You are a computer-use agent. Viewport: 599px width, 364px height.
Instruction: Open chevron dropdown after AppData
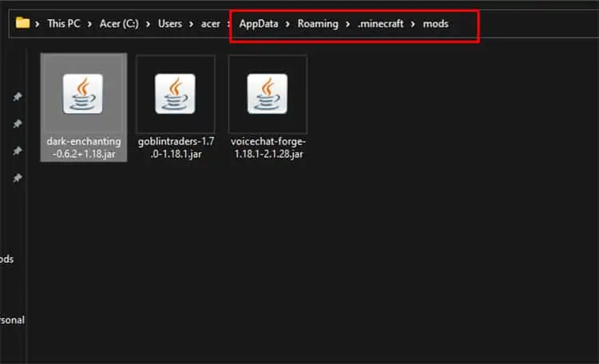pyautogui.click(x=288, y=24)
